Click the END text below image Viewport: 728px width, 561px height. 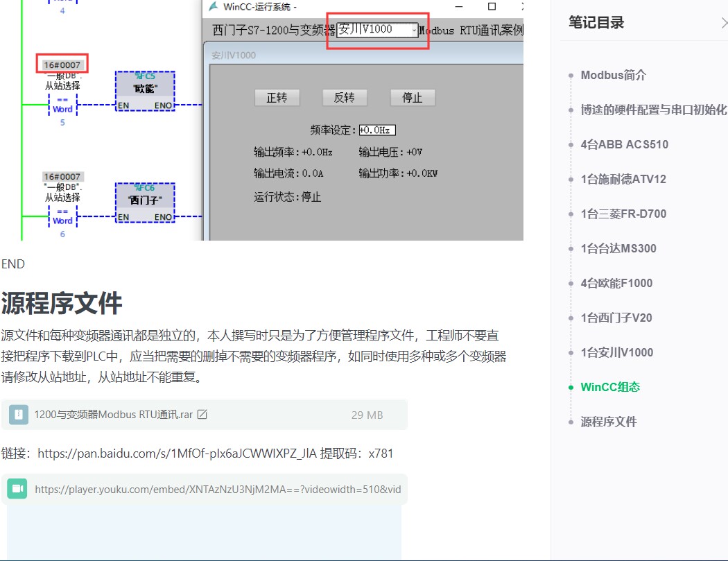point(13,264)
